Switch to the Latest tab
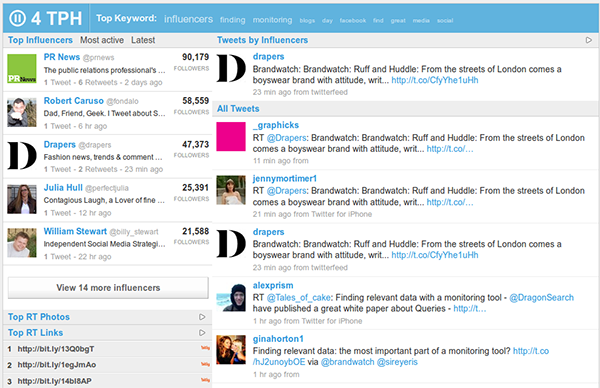600x388 pixels. pos(143,40)
